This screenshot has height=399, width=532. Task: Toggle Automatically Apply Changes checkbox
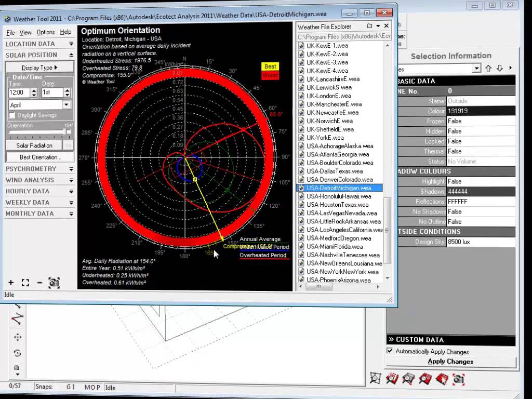tap(390, 351)
